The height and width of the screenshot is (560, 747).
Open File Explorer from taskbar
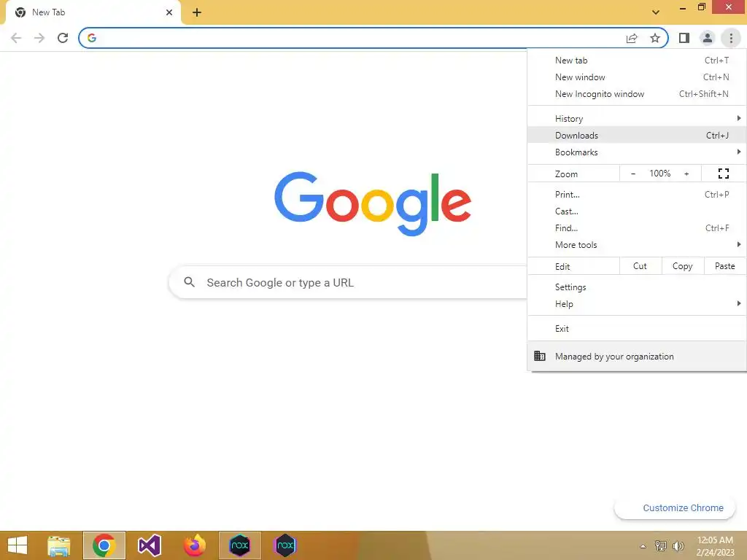(59, 545)
